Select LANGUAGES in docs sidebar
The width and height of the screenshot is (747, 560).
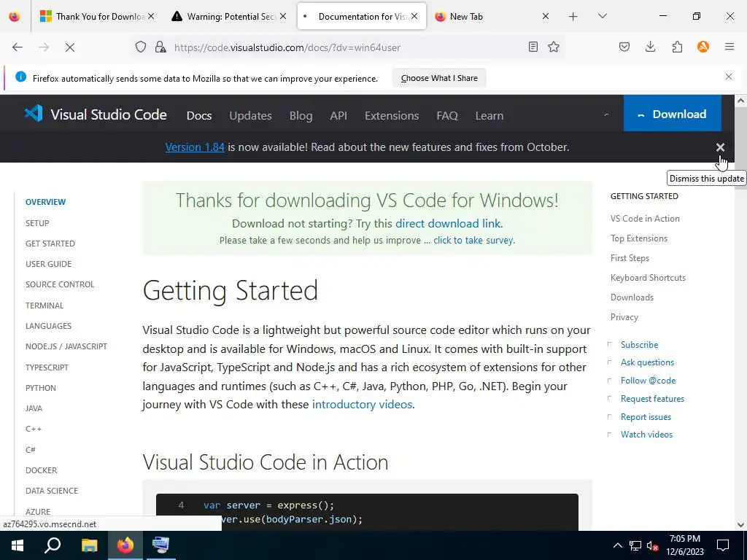[49, 326]
